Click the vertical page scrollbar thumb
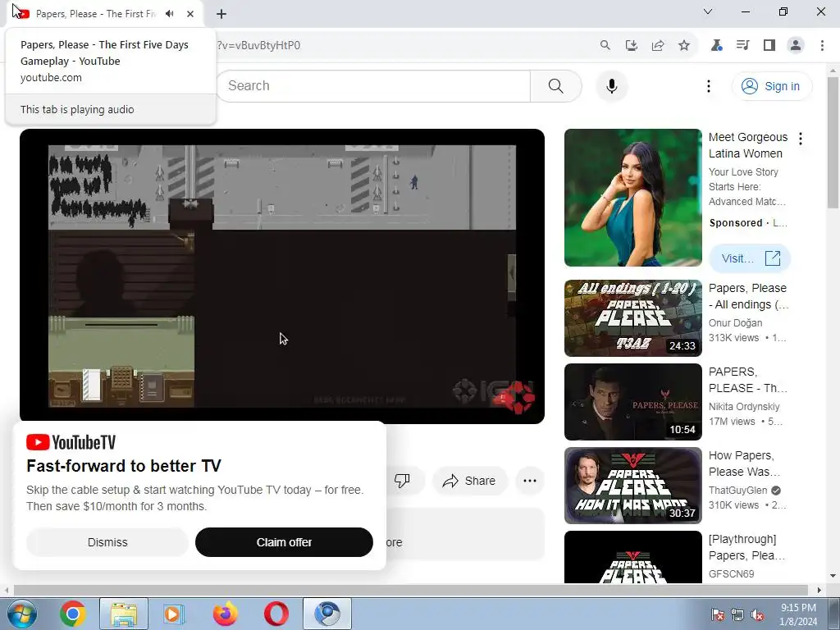 pyautogui.click(x=833, y=143)
